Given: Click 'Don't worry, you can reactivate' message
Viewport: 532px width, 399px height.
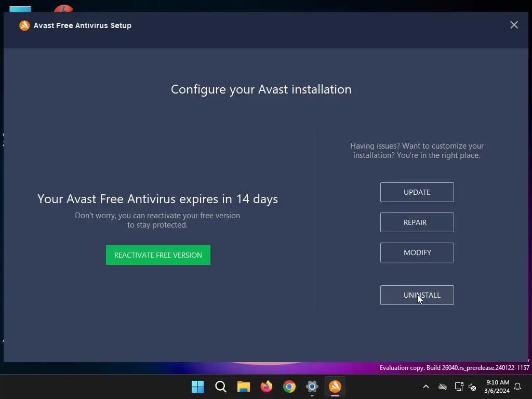Looking at the screenshot, I should (157, 220).
